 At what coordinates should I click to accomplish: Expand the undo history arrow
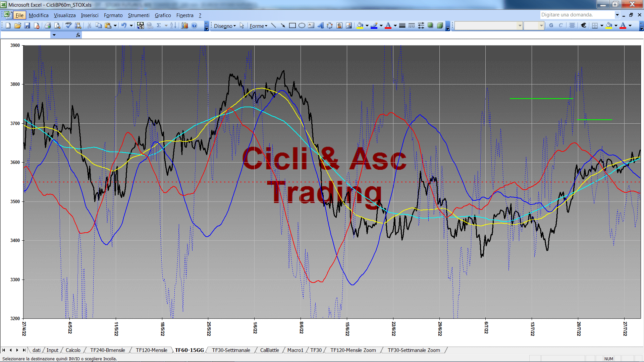click(x=131, y=25)
